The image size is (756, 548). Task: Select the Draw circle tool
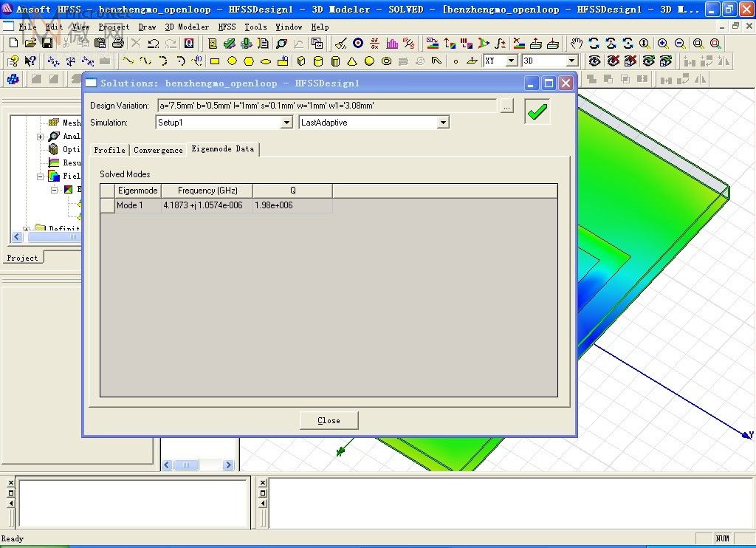click(x=232, y=61)
